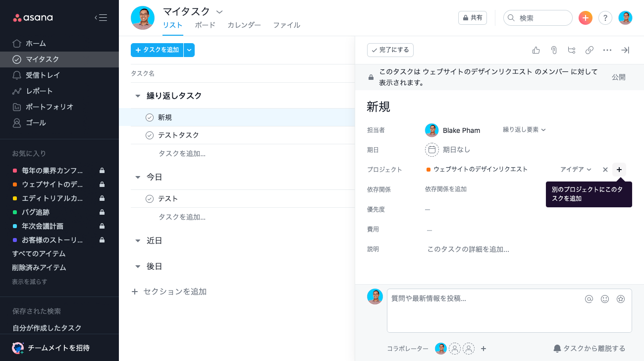Open the バグ追跡 favorite project

(x=36, y=212)
